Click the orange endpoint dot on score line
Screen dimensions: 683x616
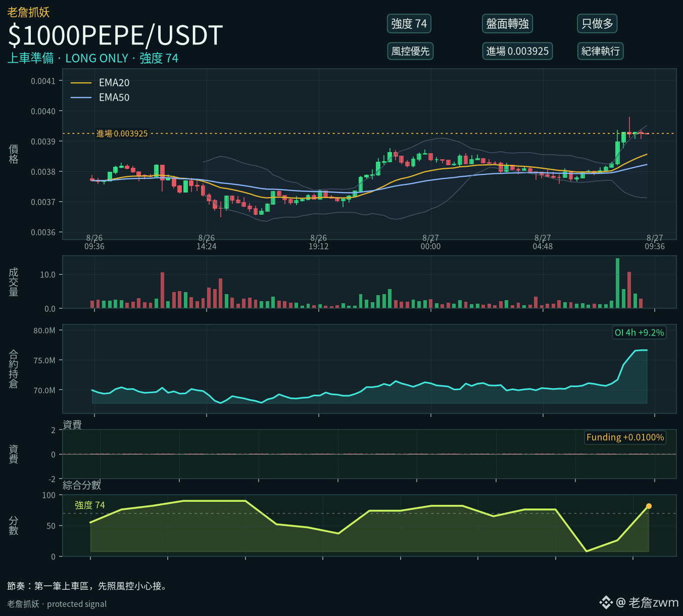click(649, 506)
